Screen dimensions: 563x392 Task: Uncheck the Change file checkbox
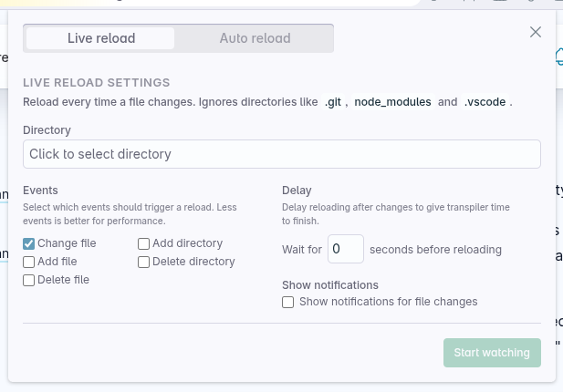point(29,243)
